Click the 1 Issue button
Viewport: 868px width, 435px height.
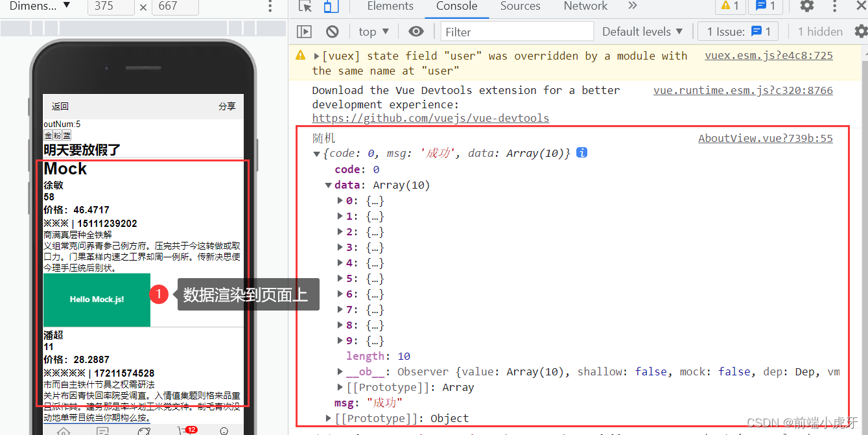(x=738, y=31)
